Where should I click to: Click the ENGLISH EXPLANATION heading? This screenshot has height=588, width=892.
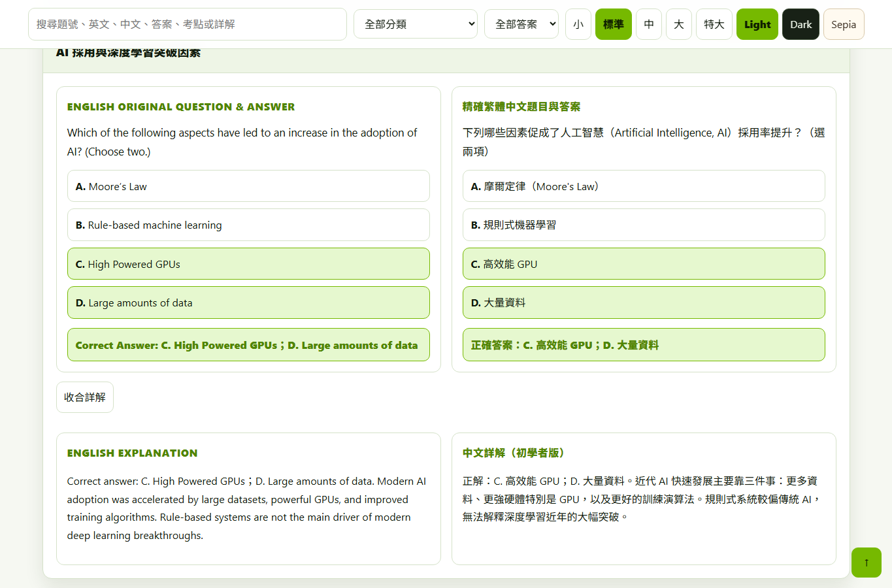[x=132, y=453]
